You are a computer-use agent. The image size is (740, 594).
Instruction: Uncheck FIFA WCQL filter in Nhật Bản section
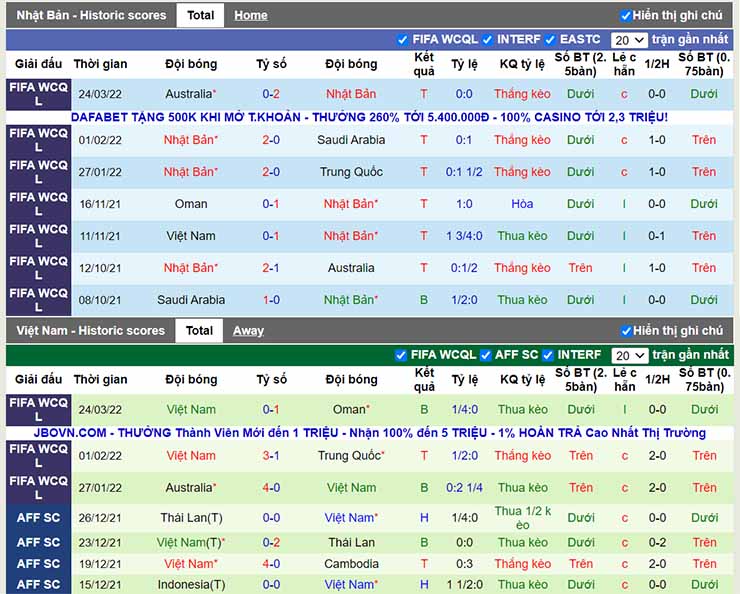pos(402,40)
